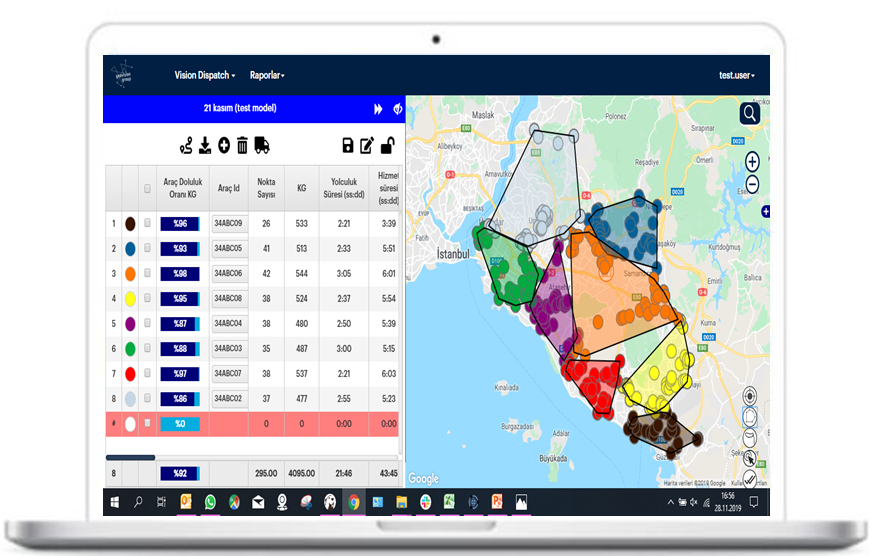Screen dimensions: 873x556
Task: Check the box for vehicle 34ABC04
Action: point(147,323)
